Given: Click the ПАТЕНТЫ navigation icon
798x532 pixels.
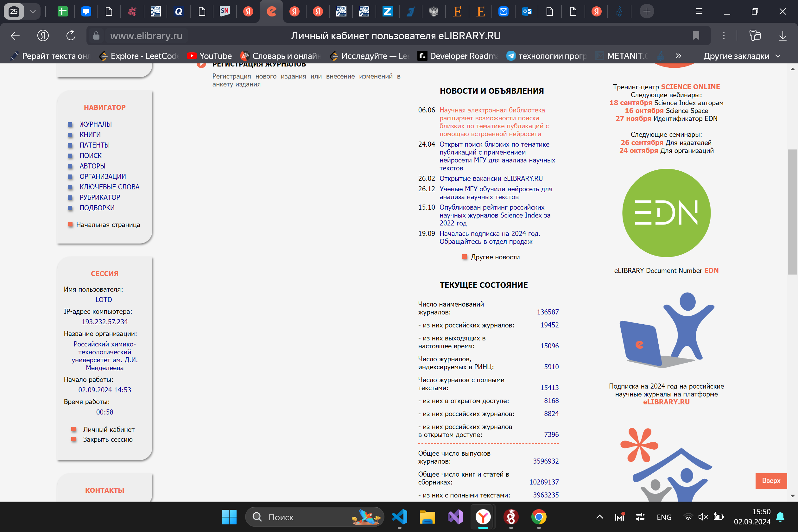Looking at the screenshot, I should click(71, 145).
